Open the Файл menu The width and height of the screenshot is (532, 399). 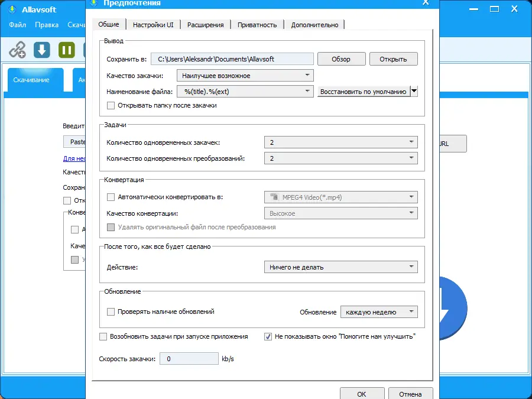(x=18, y=25)
